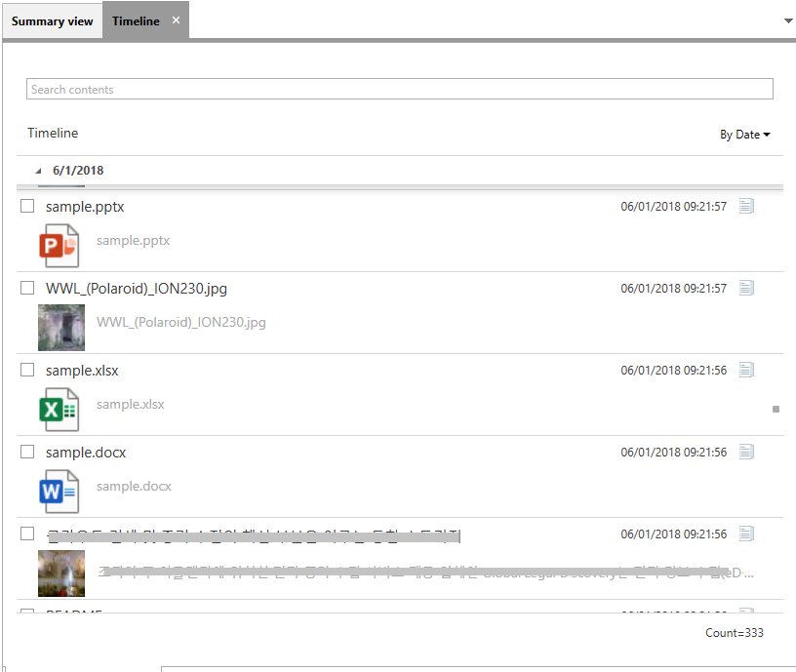Image resolution: width=796 pixels, height=672 pixels.
Task: Open the Excel icon for sample.xlsx
Action: point(59,410)
